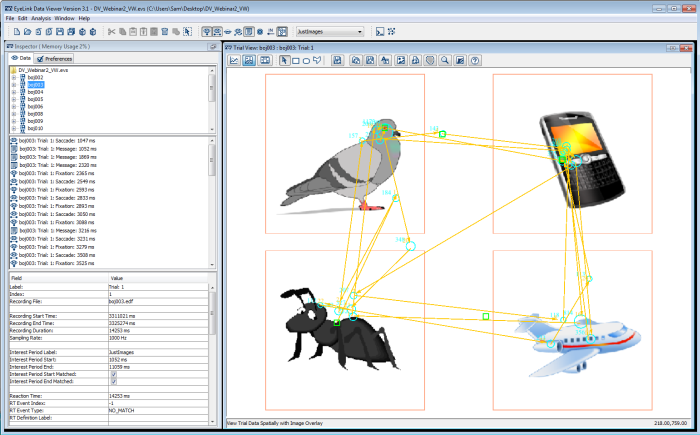Expand the bej010 tree node
The image size is (700, 435).
pos(14,128)
